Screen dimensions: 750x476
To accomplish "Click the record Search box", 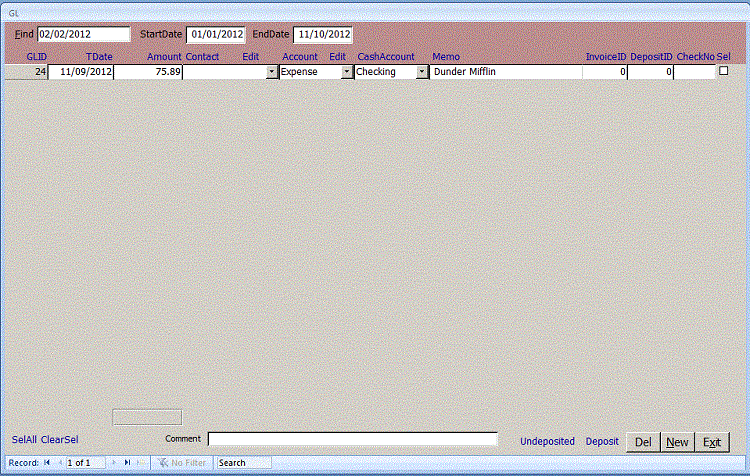I will pos(243,463).
